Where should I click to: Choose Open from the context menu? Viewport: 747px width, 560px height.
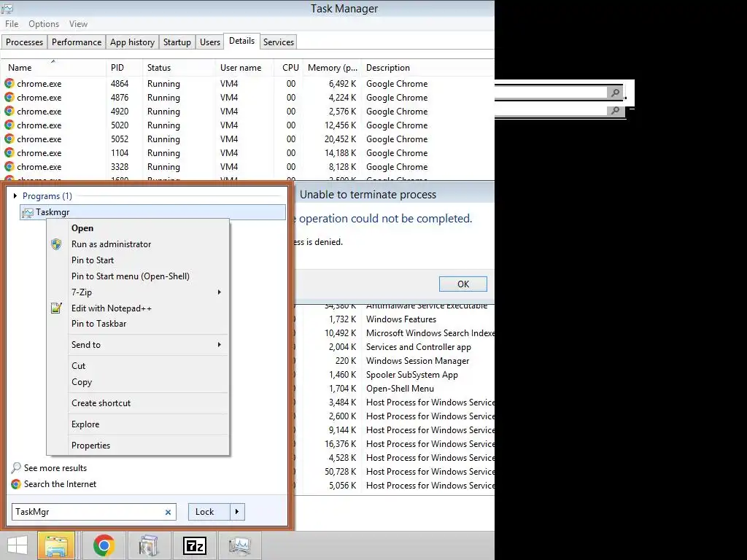tap(138, 228)
